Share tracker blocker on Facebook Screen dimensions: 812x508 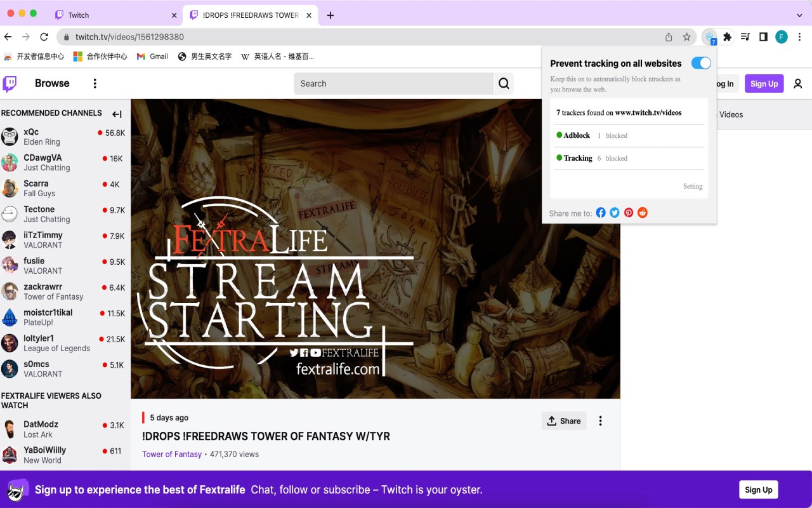pyautogui.click(x=601, y=213)
